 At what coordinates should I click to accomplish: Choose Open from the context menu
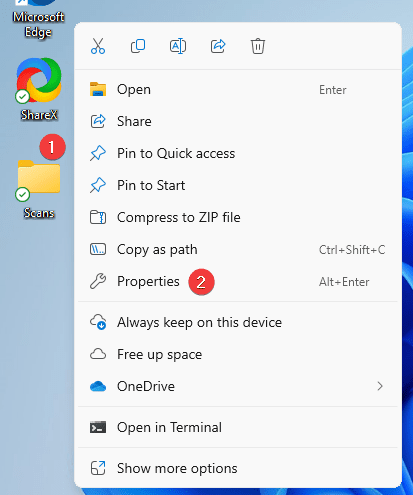tap(238, 90)
